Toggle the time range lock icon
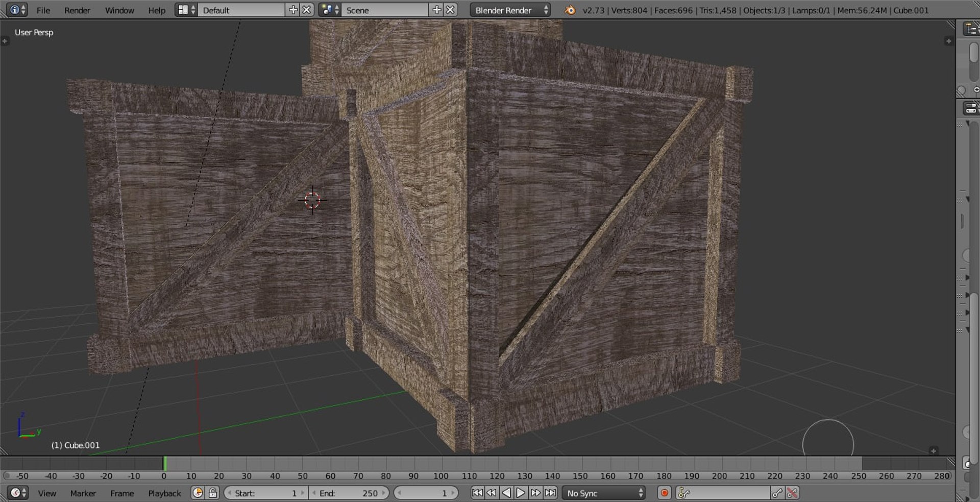The height and width of the screenshot is (502, 980). click(x=213, y=493)
